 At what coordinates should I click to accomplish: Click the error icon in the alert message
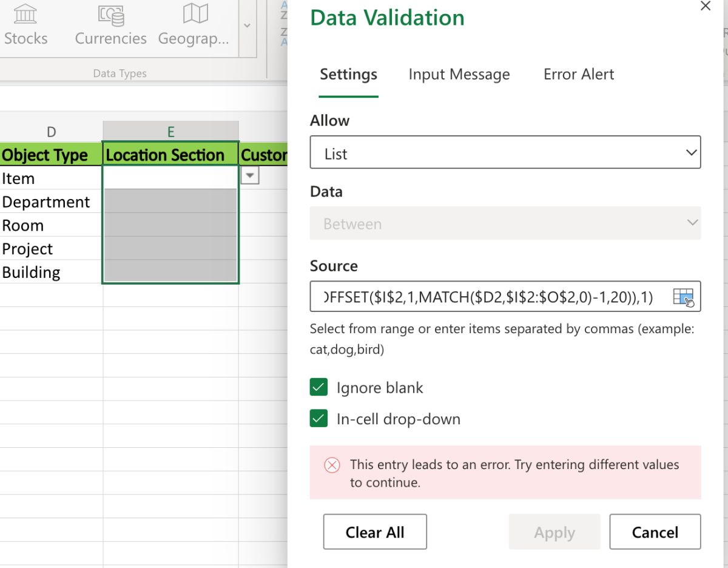tap(332, 465)
